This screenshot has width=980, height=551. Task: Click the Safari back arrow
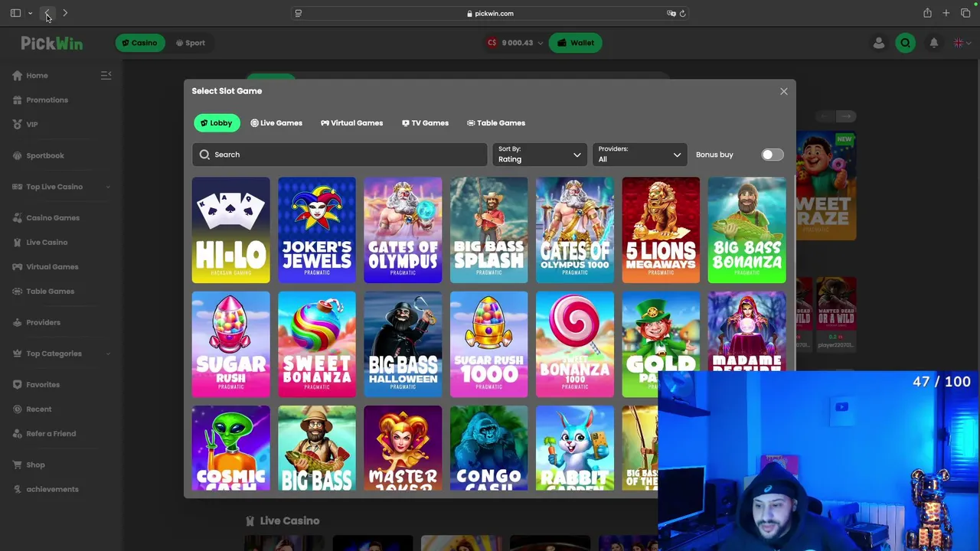[x=47, y=13]
